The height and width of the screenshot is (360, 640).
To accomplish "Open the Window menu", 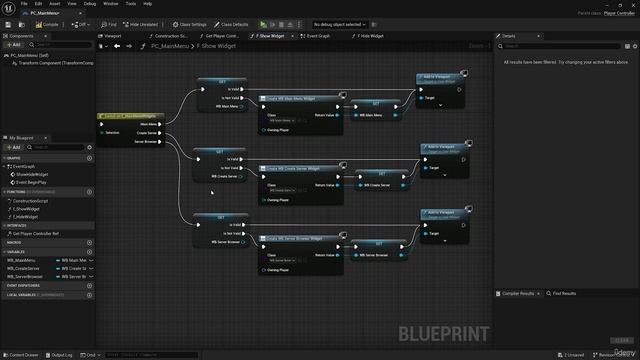I will pyautogui.click(x=111, y=4).
